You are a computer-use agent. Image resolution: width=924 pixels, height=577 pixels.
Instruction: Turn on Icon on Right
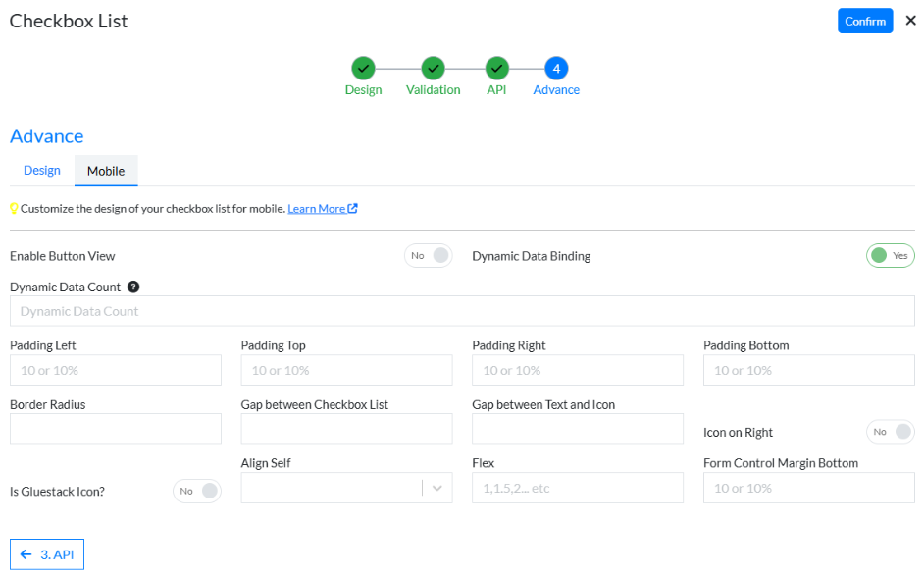[890, 432]
